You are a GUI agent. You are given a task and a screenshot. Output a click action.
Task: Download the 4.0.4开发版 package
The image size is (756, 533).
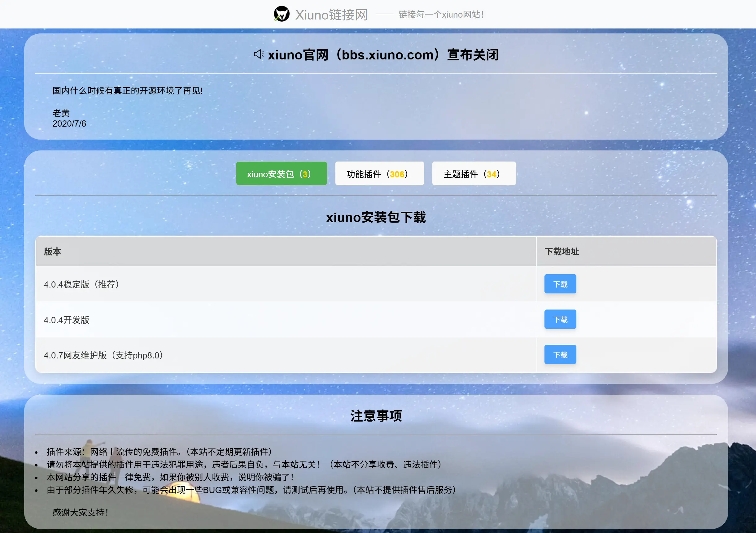(560, 319)
